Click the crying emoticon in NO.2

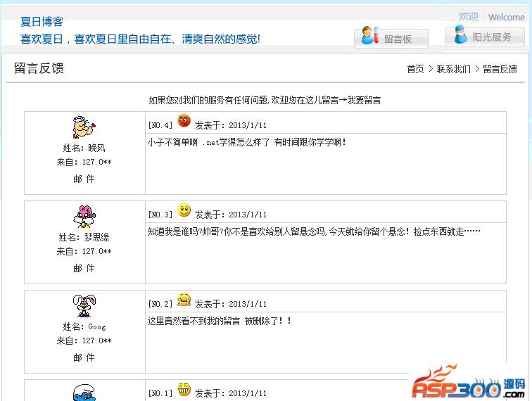184,299
